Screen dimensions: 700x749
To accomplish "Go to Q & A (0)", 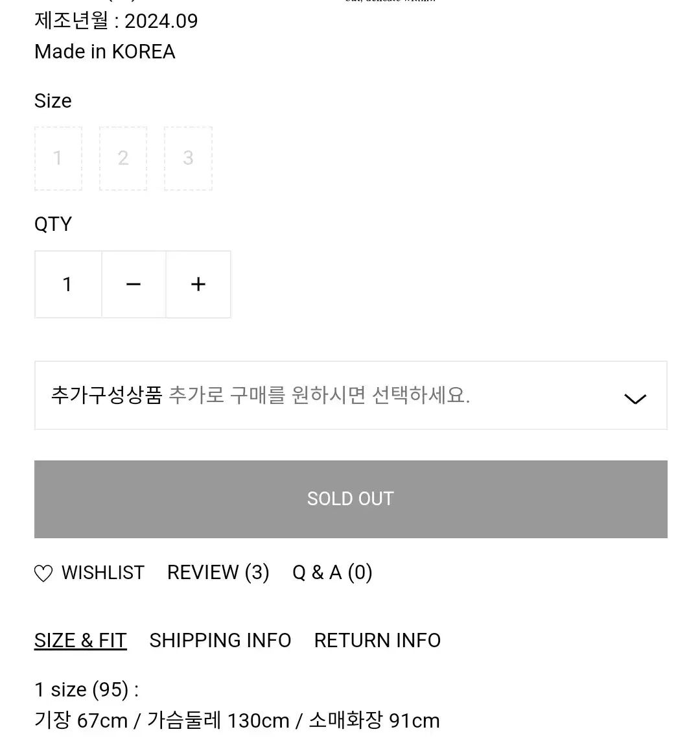I will (332, 572).
